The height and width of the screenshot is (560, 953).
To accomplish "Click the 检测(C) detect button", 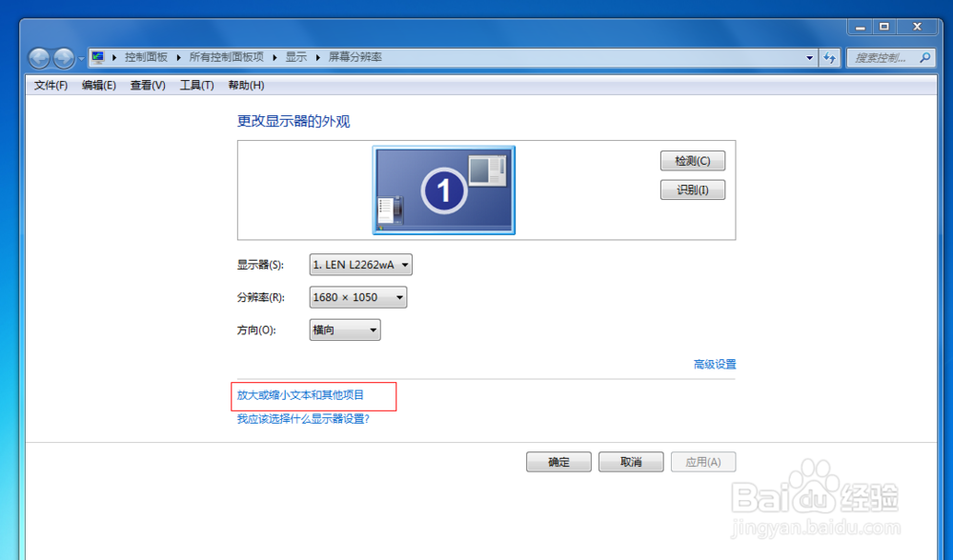I will pyautogui.click(x=692, y=160).
